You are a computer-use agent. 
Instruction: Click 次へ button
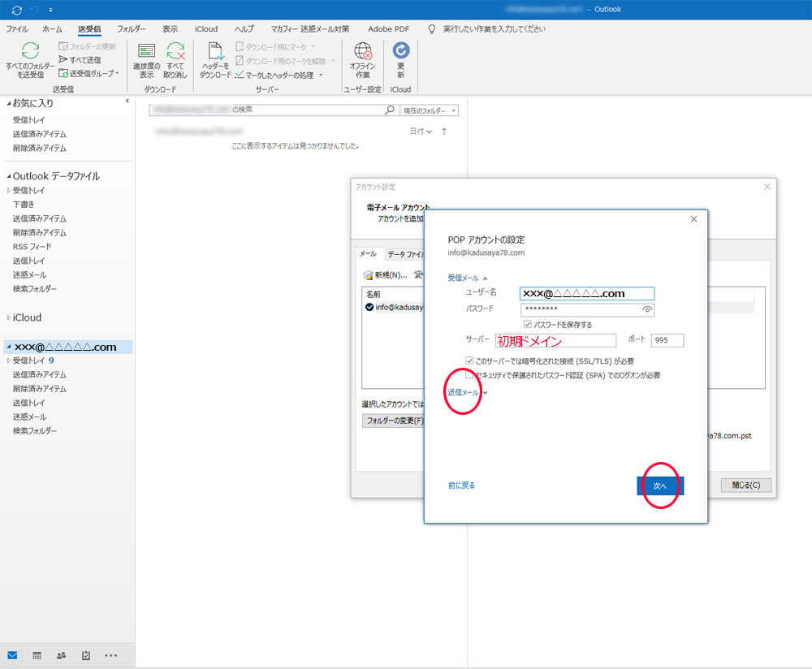[x=659, y=486]
